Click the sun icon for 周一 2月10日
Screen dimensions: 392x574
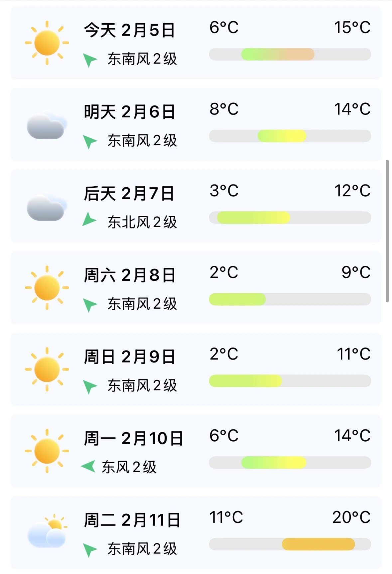click(47, 451)
